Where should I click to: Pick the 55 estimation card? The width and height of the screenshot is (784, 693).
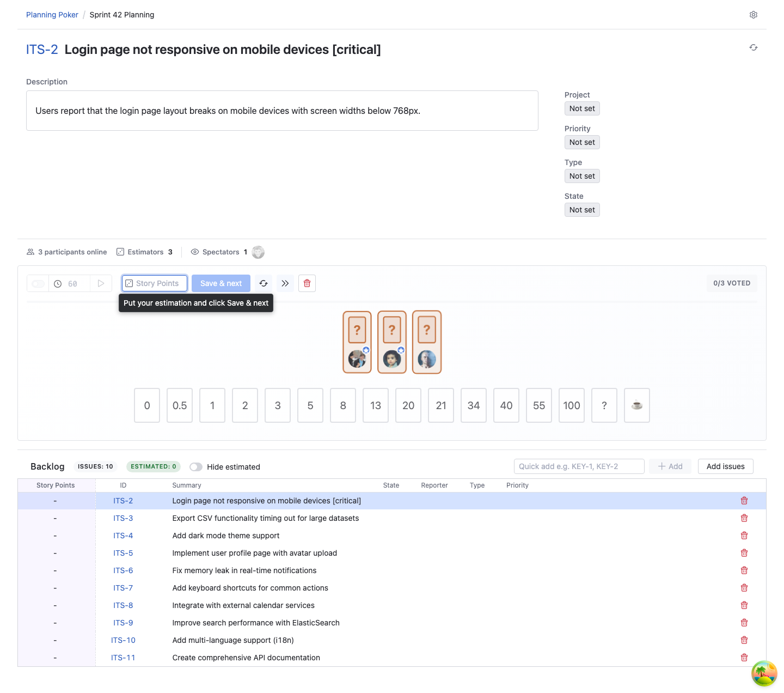pos(539,405)
